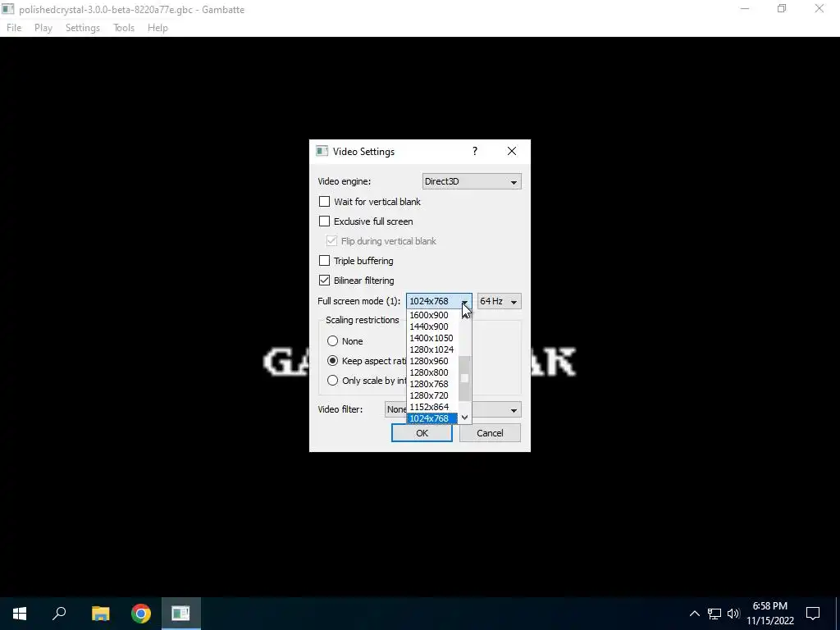This screenshot has height=630, width=840.
Task: Open the Help menu
Action: coord(157,28)
